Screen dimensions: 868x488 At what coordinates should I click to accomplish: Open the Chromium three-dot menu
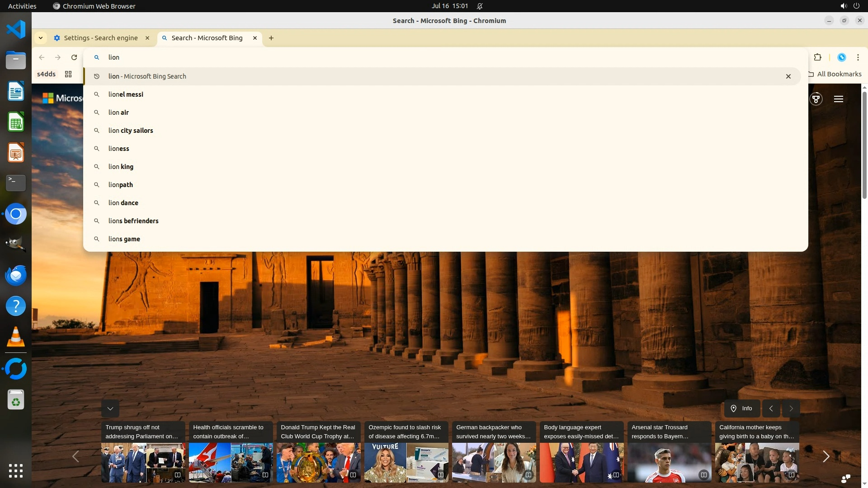pyautogui.click(x=858, y=57)
